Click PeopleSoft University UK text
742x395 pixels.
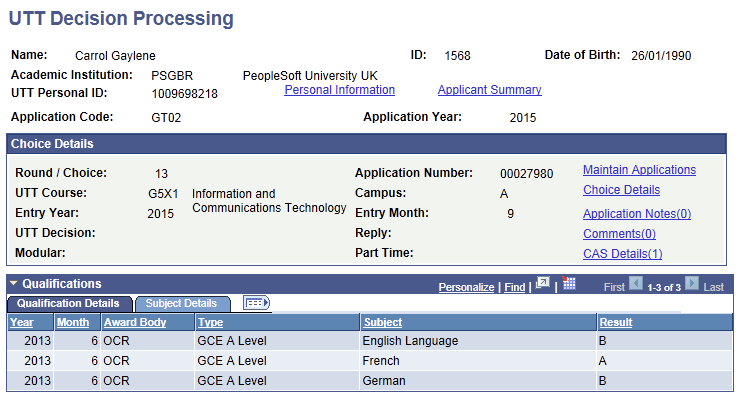310,76
